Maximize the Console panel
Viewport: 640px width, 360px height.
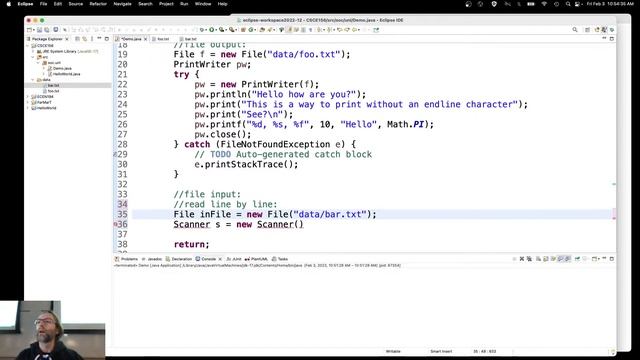(x=611, y=259)
